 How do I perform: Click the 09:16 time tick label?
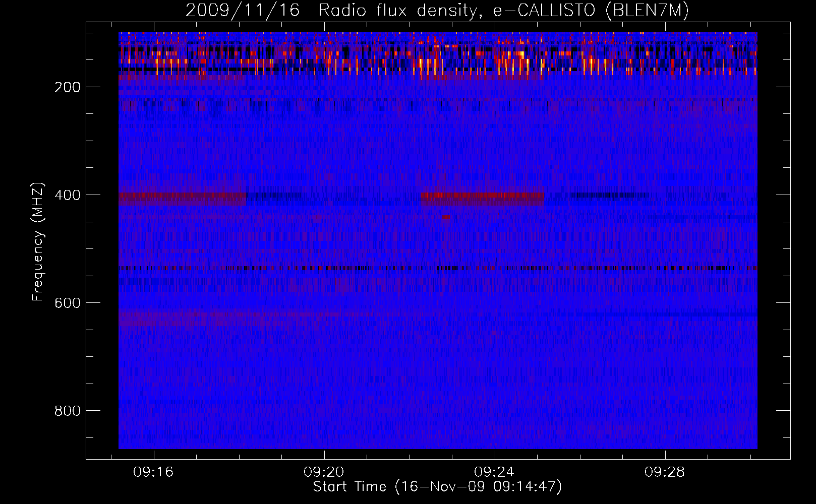click(153, 472)
